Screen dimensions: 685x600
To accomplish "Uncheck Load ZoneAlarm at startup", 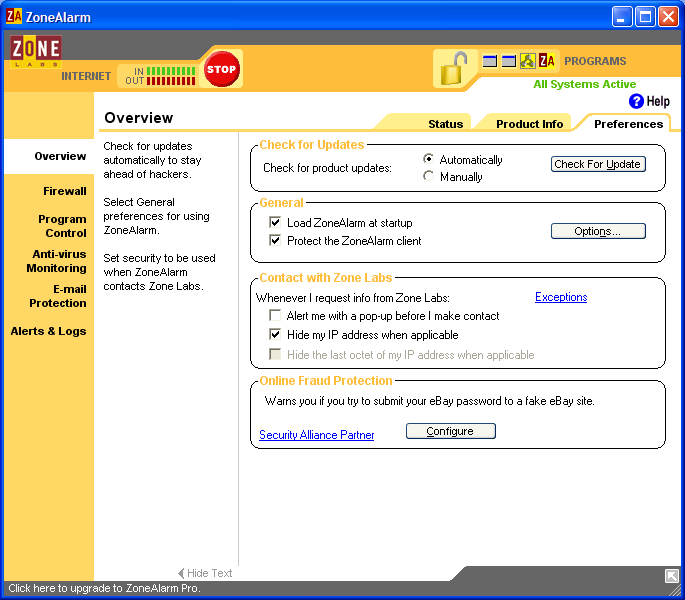I will coord(276,223).
